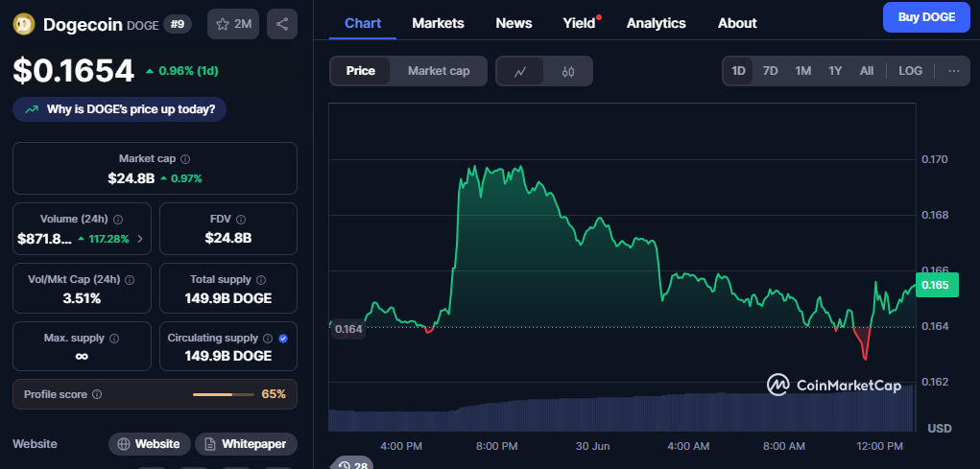Click Total supply info icon
Screen dimensions: 980x469
point(261,280)
